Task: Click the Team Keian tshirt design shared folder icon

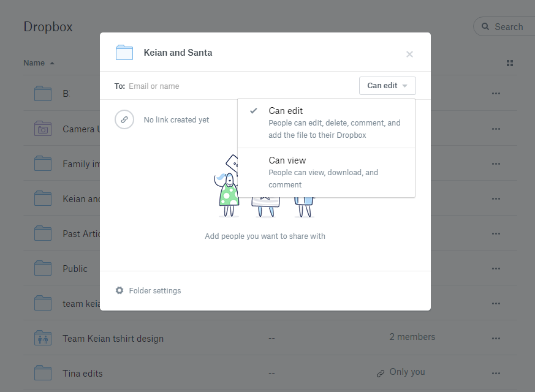Action: tap(43, 337)
